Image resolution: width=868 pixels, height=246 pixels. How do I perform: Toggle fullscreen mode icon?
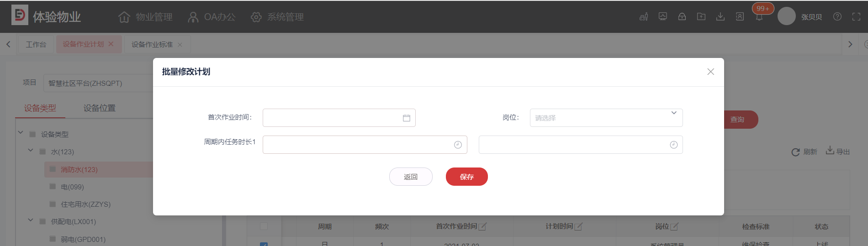point(857,16)
